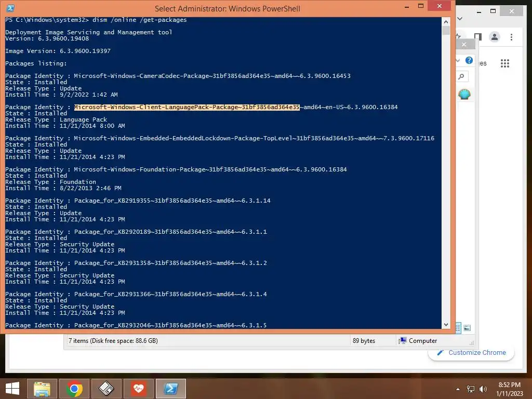
Task: Switch Explorer to details view icon
Action: [x=458, y=328]
